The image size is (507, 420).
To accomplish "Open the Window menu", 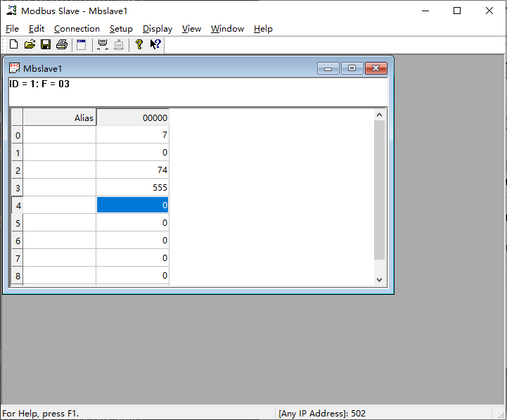I will pyautogui.click(x=227, y=29).
